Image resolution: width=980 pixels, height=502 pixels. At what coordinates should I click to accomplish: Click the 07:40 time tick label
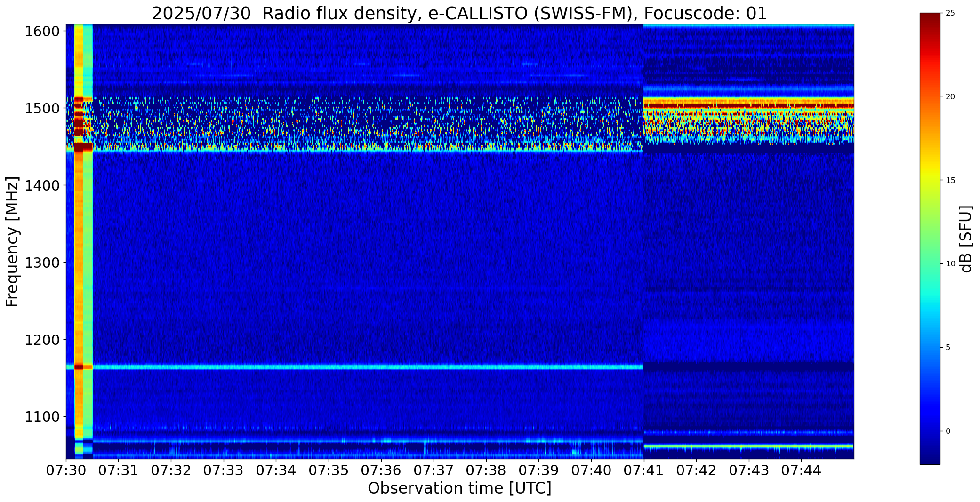point(592,470)
